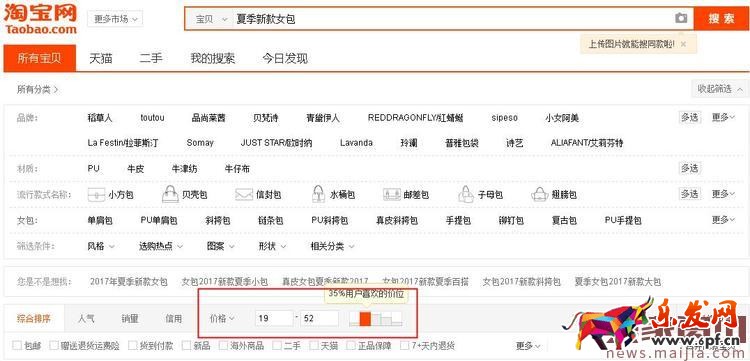The image size is (750, 361).
Task: Filter by 真皮斜挎包 category
Action: click(x=397, y=220)
